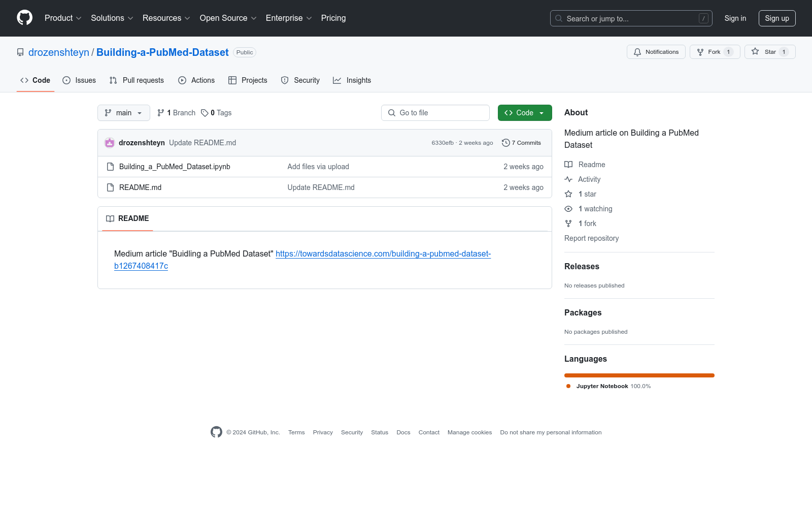Viewport: 812px width, 508px height.
Task: Click the Go to file input field
Action: click(435, 113)
